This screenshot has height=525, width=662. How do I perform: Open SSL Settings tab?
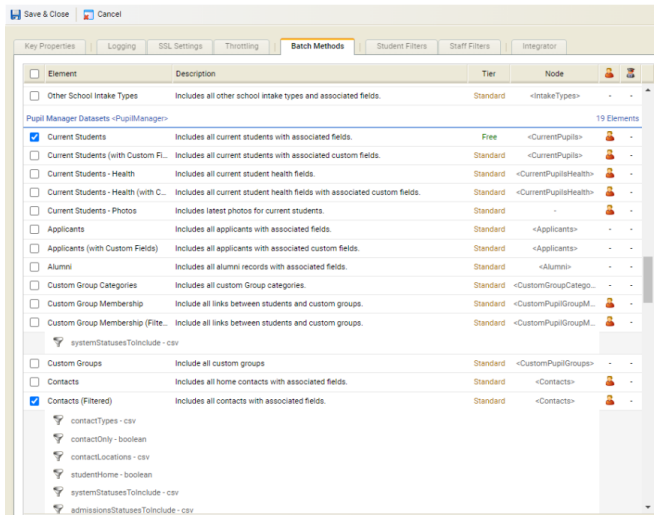tap(180, 46)
